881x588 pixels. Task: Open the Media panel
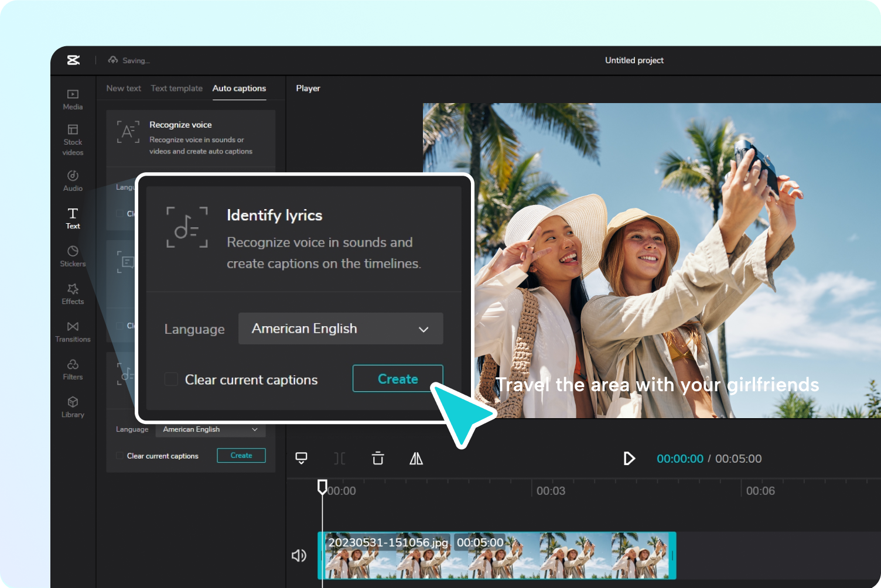tap(73, 100)
